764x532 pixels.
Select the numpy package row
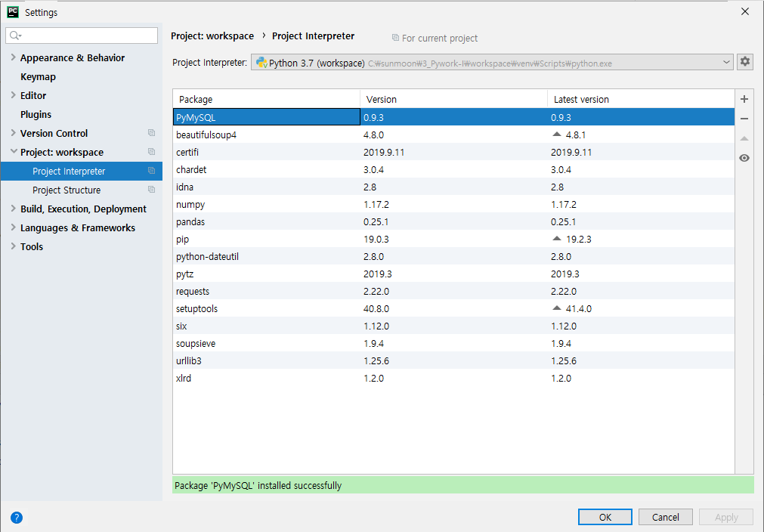[x=453, y=204]
